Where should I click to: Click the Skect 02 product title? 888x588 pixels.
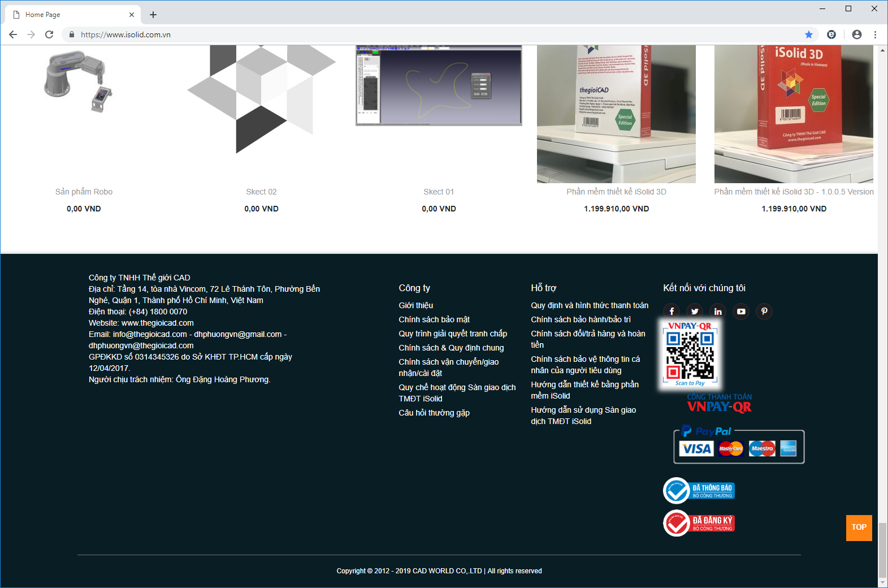(x=261, y=192)
